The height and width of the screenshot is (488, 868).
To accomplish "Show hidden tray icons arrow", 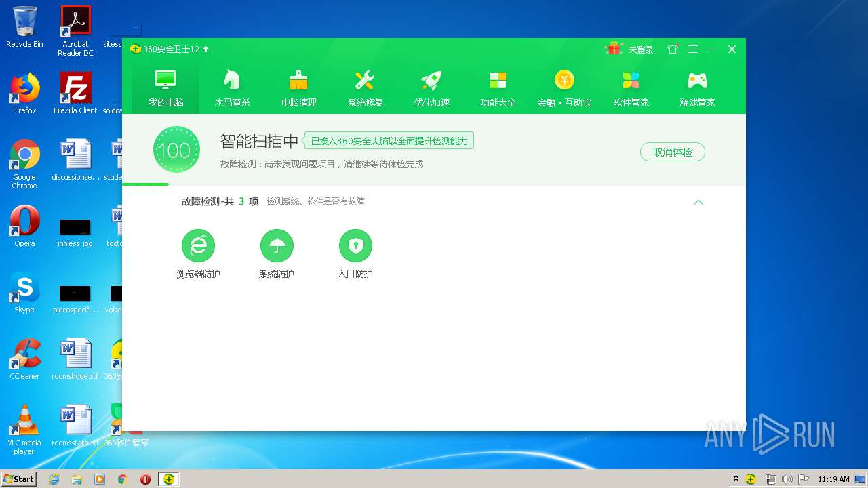I will pyautogui.click(x=736, y=479).
